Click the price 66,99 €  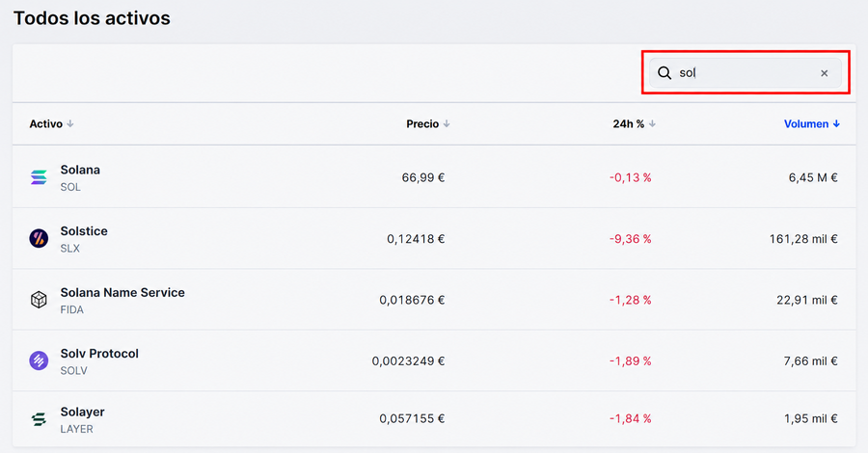[x=423, y=177]
